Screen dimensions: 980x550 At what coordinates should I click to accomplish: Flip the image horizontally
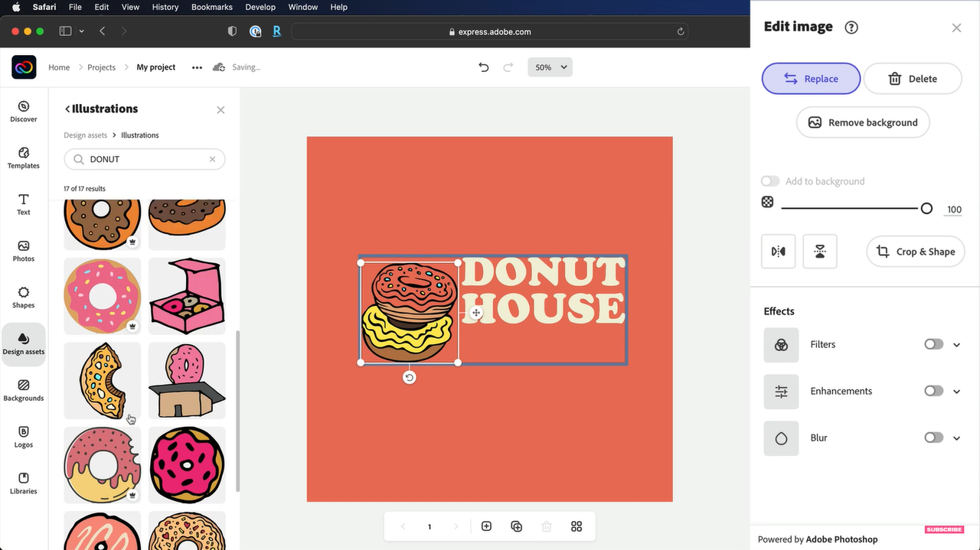[x=779, y=252]
